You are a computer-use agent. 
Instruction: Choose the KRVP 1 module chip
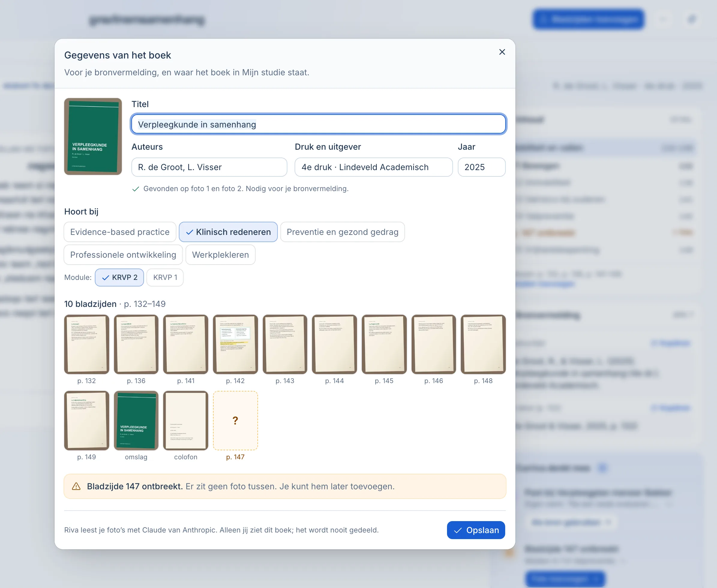[165, 277]
